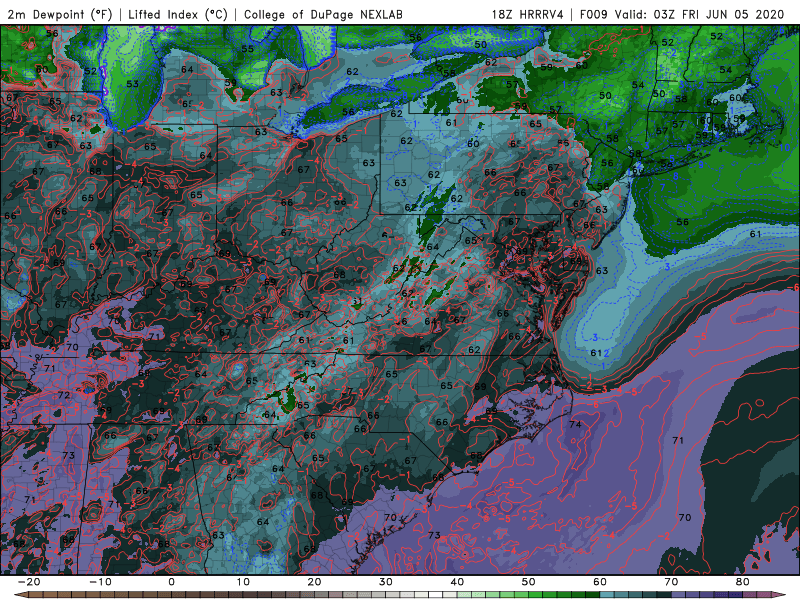Click the '20' colorbar scale label
This screenshot has width=800, height=600.
(x=314, y=582)
